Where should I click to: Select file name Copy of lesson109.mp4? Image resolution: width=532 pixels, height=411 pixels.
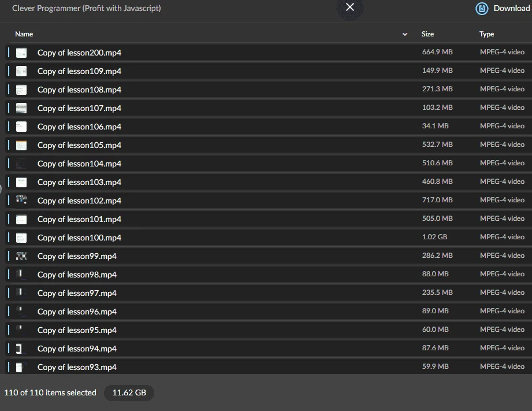tap(79, 71)
